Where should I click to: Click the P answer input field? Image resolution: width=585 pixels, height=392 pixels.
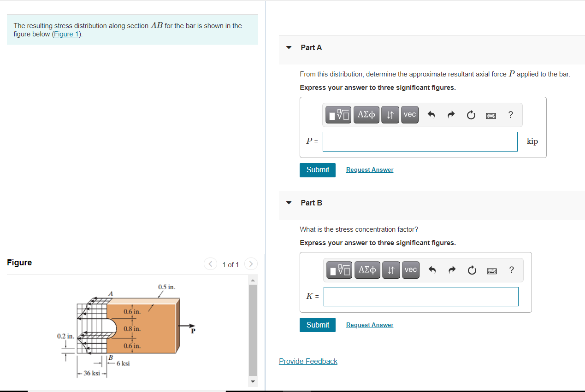click(x=420, y=141)
